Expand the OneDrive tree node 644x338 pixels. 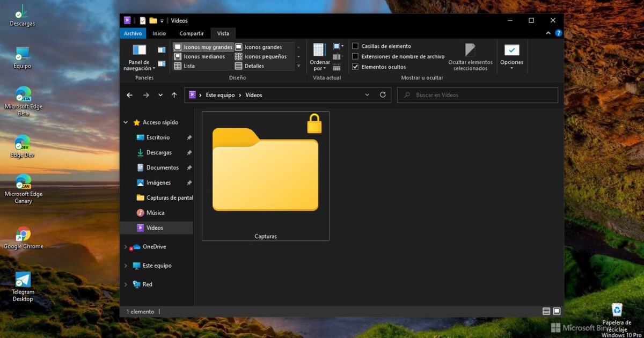click(x=126, y=247)
